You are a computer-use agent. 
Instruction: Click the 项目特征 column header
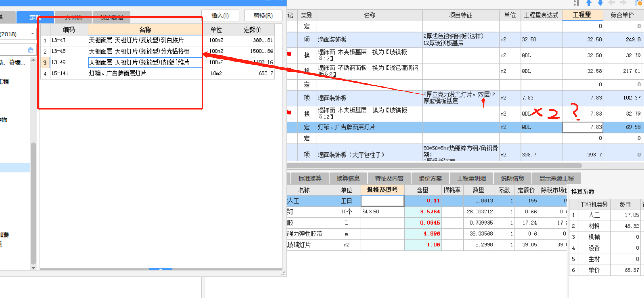tap(460, 15)
